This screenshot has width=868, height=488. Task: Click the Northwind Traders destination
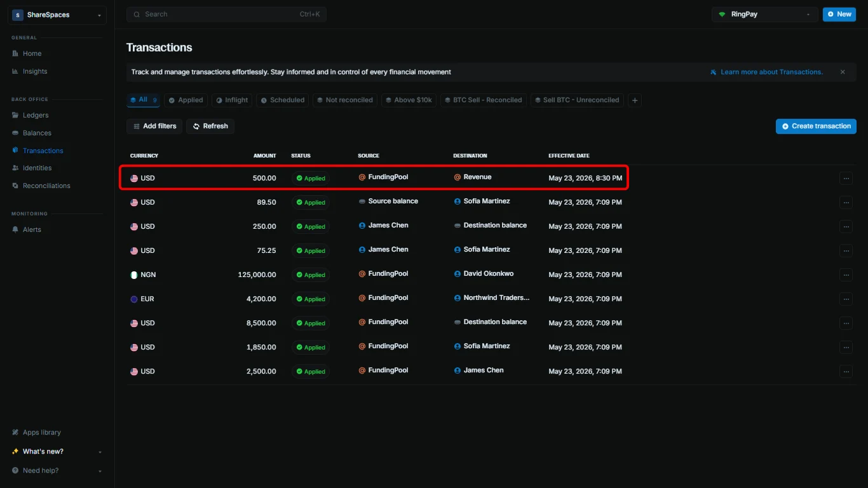492,297
